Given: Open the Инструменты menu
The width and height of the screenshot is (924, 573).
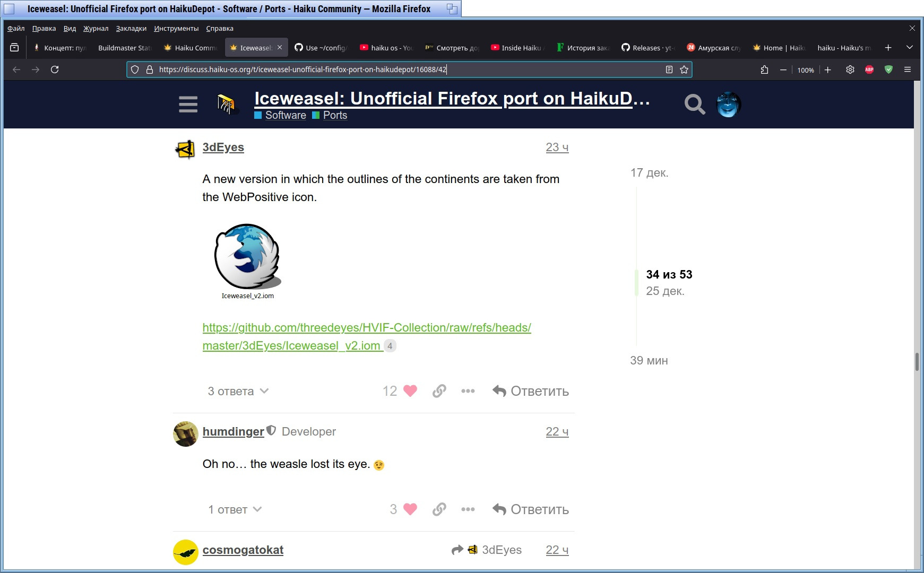Looking at the screenshot, I should pyautogui.click(x=176, y=28).
